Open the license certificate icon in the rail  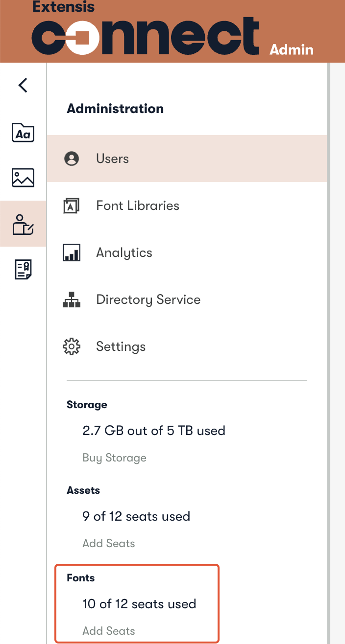(23, 270)
